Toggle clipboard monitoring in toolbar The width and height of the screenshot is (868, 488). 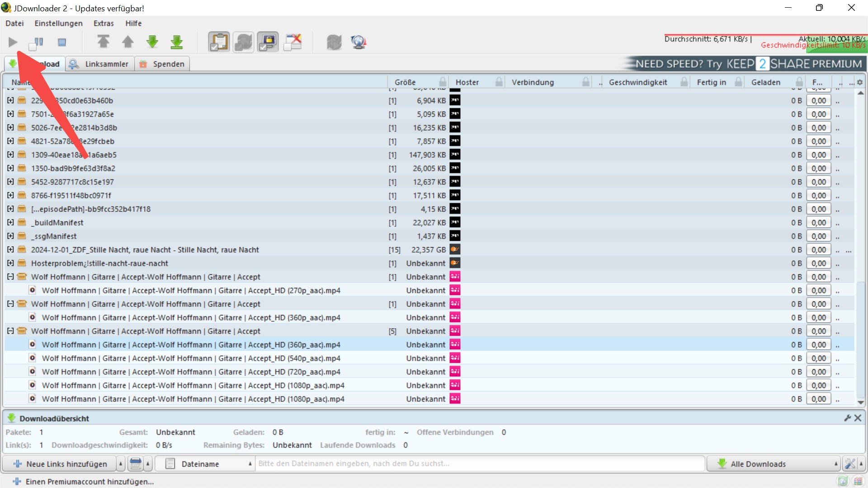pos(219,42)
